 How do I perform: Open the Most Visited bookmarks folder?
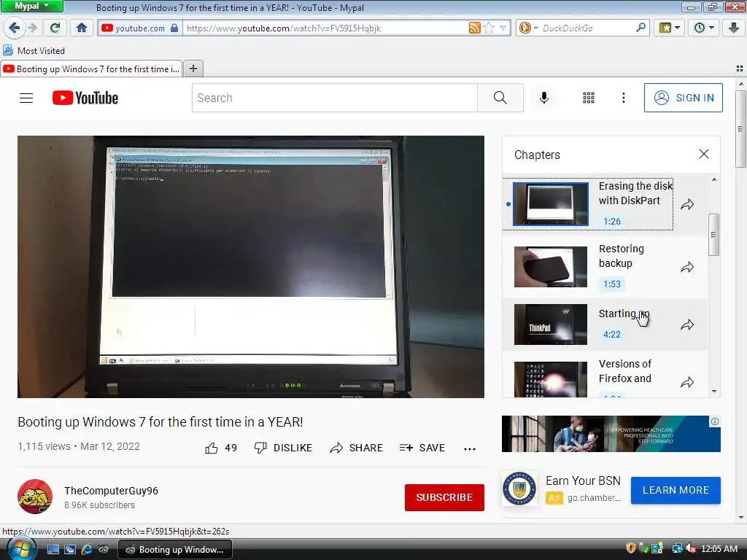coord(34,50)
